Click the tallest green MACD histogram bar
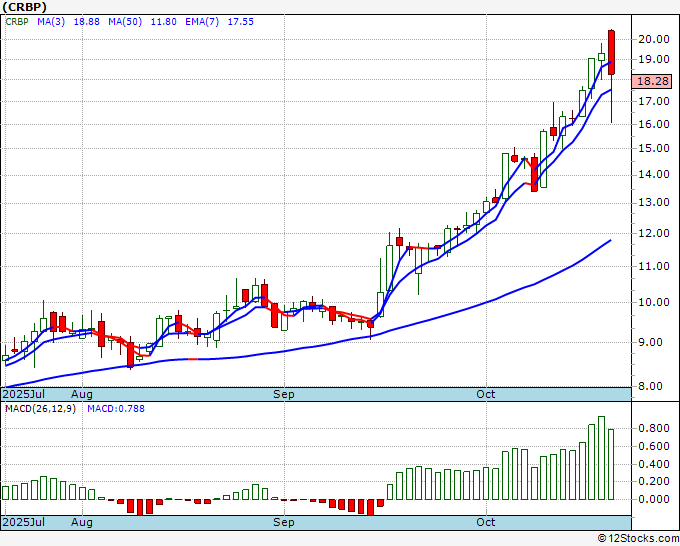The height and width of the screenshot is (546, 680). pyautogui.click(x=602, y=458)
